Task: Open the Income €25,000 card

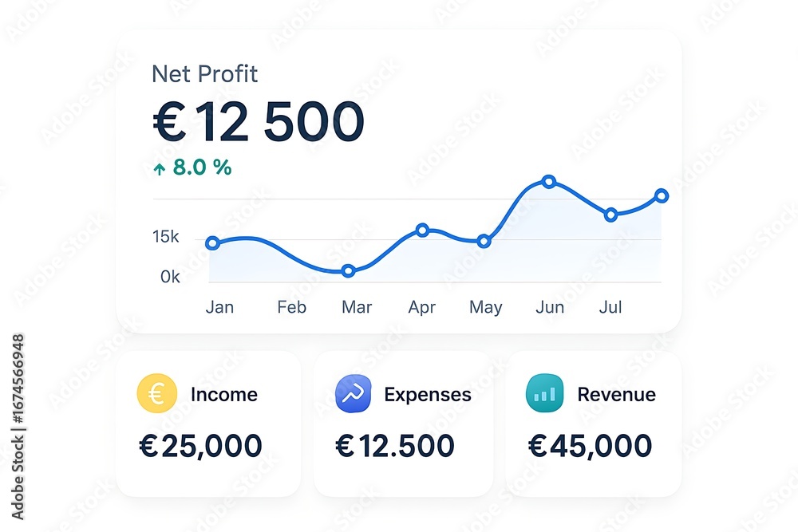Action: point(208,424)
